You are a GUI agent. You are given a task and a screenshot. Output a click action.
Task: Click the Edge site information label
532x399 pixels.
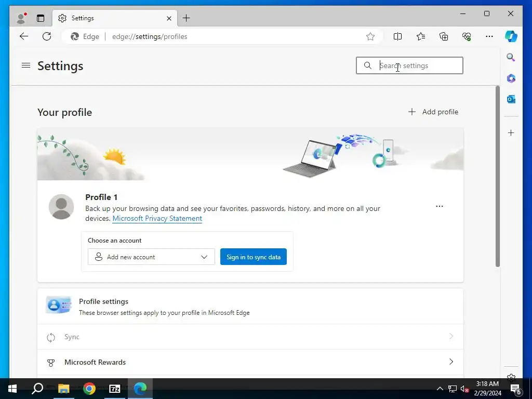85,36
